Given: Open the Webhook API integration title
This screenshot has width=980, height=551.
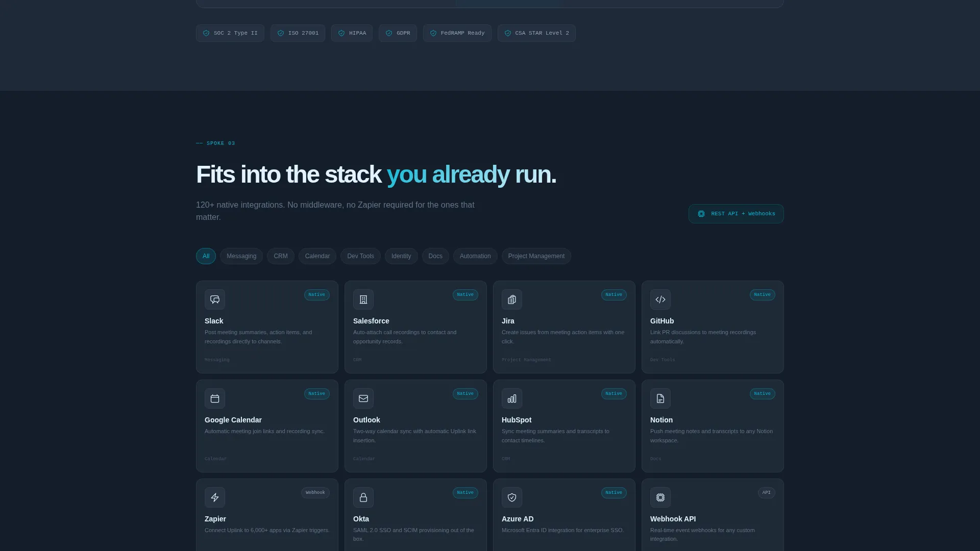Looking at the screenshot, I should 673,519.
